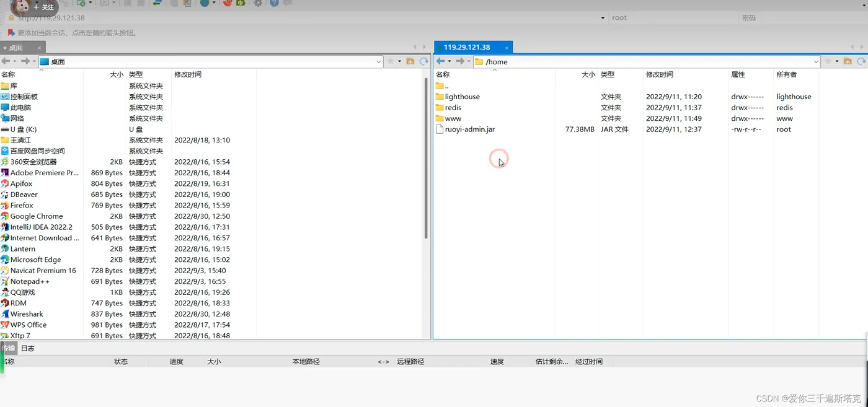Click the lighthouse folder icon
The width and height of the screenshot is (868, 407).
440,97
